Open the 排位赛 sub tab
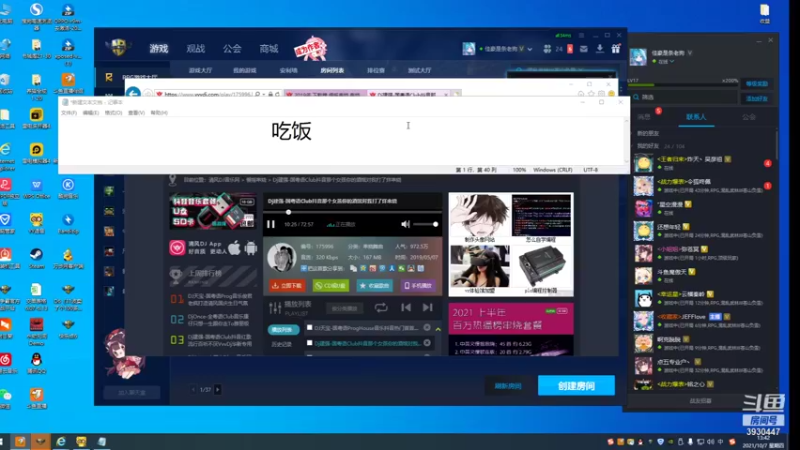The image size is (800, 450). 376,70
